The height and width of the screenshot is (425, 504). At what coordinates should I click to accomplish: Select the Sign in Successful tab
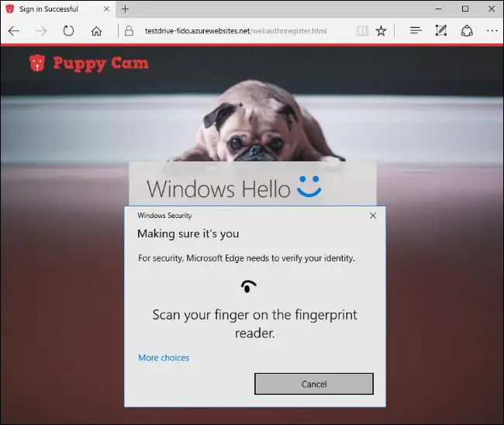(58, 9)
